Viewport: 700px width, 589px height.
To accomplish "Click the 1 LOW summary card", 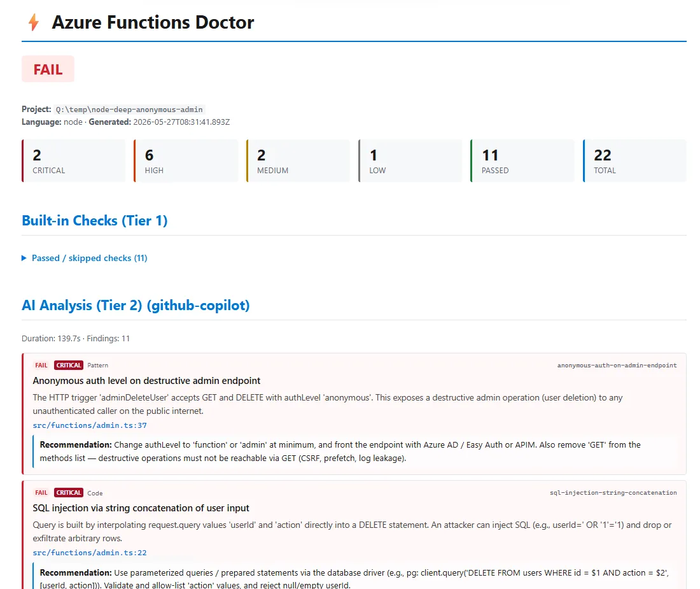I will [x=410, y=160].
